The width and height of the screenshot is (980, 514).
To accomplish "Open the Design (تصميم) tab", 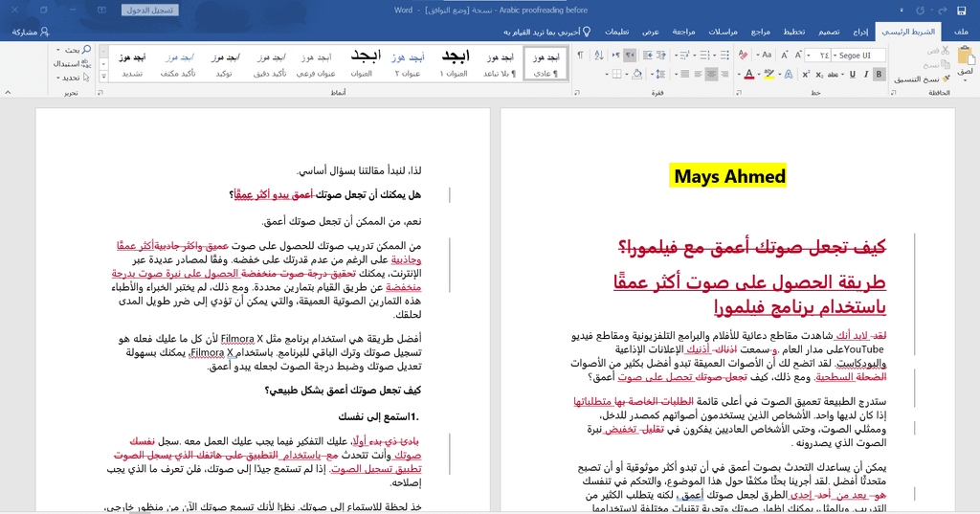I will pos(829,32).
